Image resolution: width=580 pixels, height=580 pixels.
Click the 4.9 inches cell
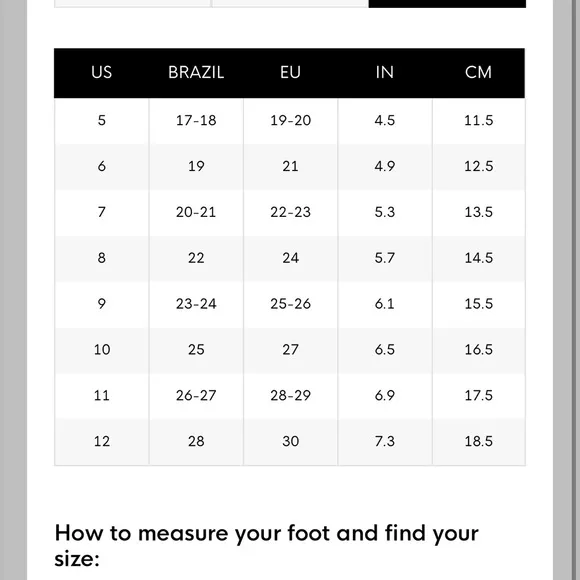385,166
